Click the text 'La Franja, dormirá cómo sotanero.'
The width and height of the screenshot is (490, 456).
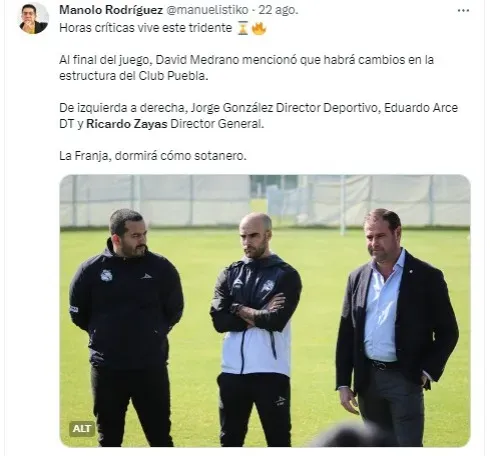point(153,156)
